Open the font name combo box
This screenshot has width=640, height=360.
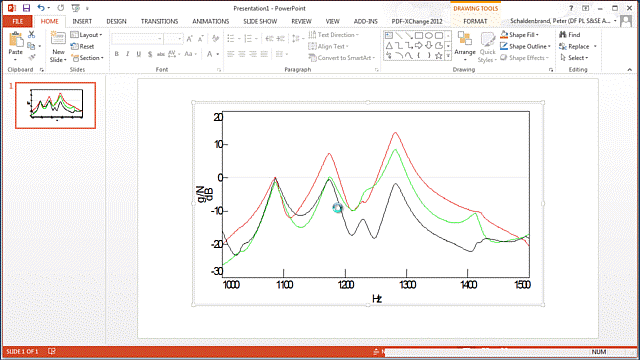point(137,39)
